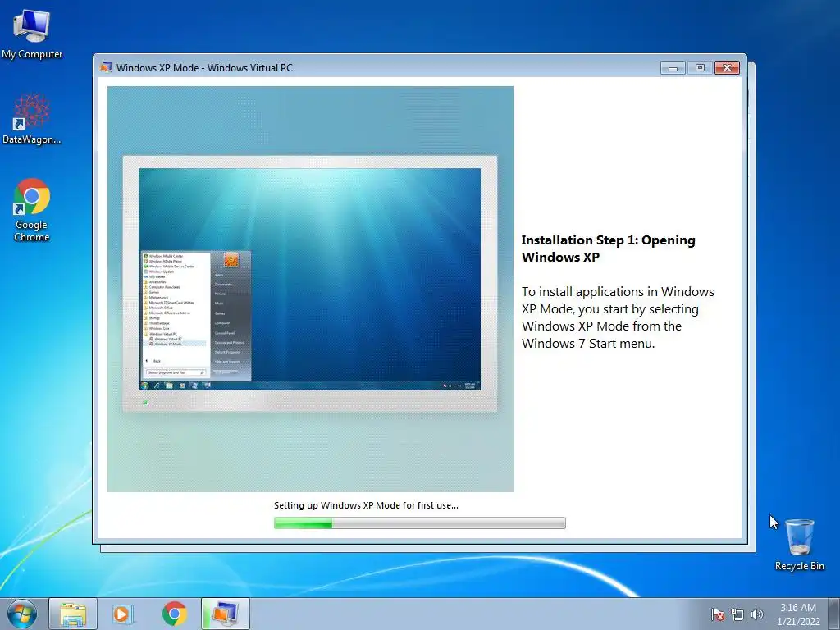
Task: Click the taskbar clock showing 3:16 AM
Action: click(x=798, y=614)
